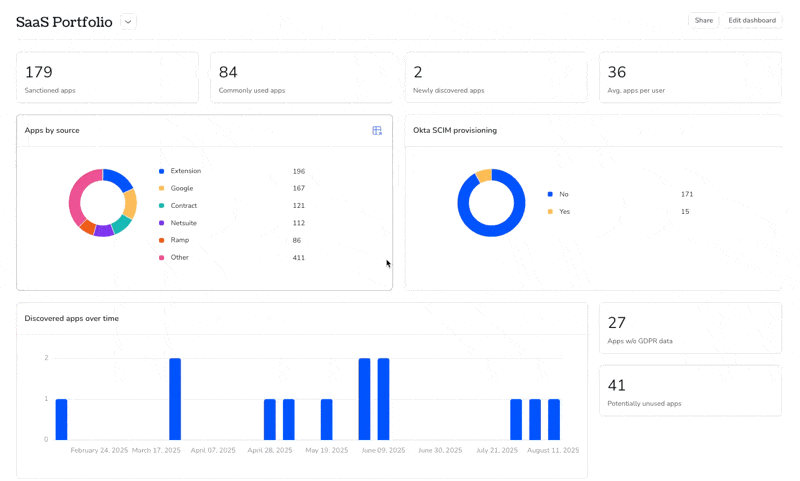This screenshot has width=800, height=481.
Task: Select the yellow Google legend swatch
Action: click(161, 188)
